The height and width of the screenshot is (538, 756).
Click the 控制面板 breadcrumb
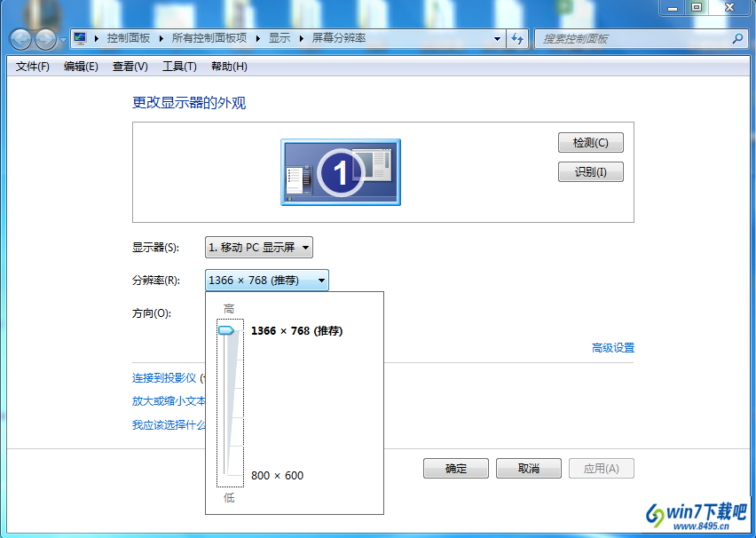coord(129,38)
